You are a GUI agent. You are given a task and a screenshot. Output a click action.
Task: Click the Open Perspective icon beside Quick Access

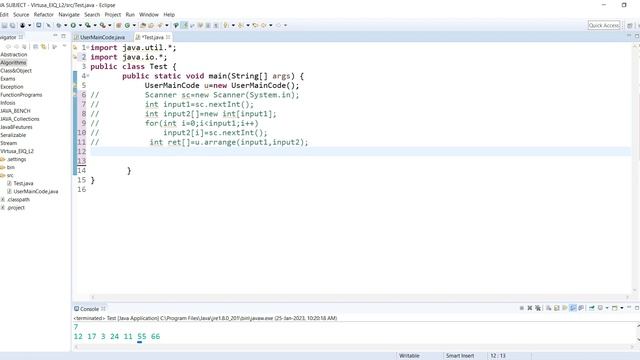point(630,25)
